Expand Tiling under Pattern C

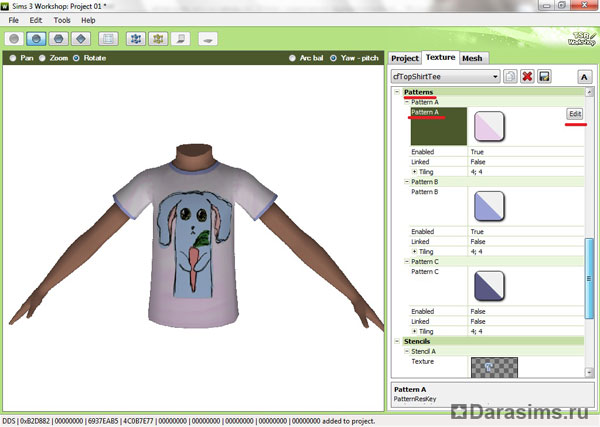414,331
